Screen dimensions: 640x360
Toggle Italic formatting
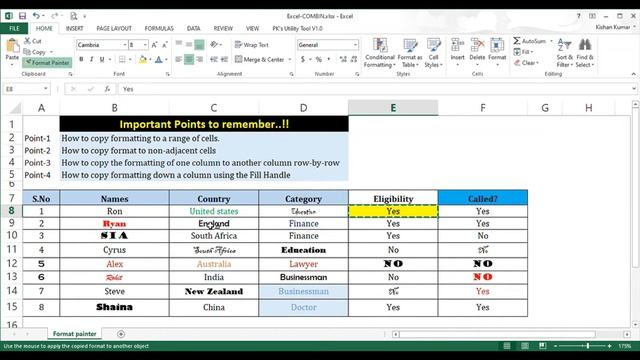point(91,60)
